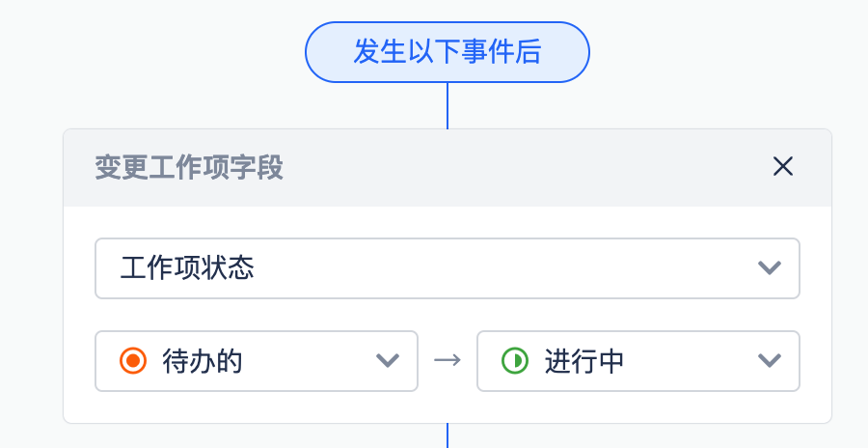868x448 pixels.
Task: Expand the 待办的 chevron arrow
Action: 388,361
